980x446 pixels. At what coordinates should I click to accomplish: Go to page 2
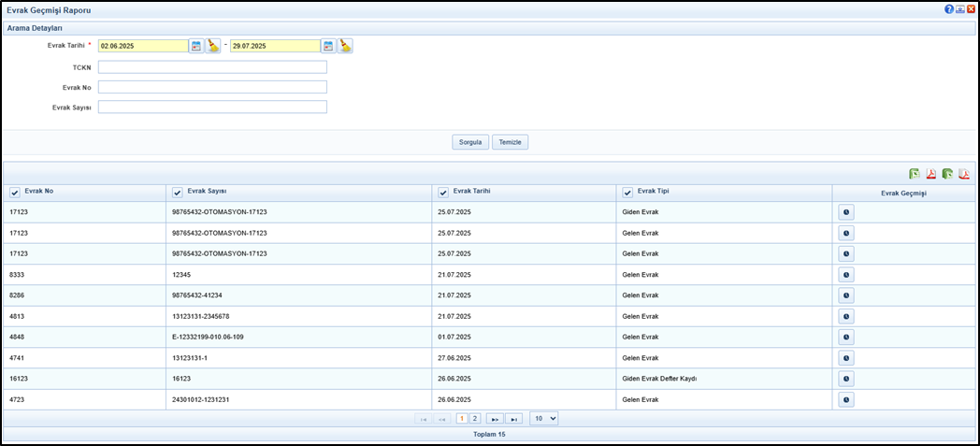(474, 419)
